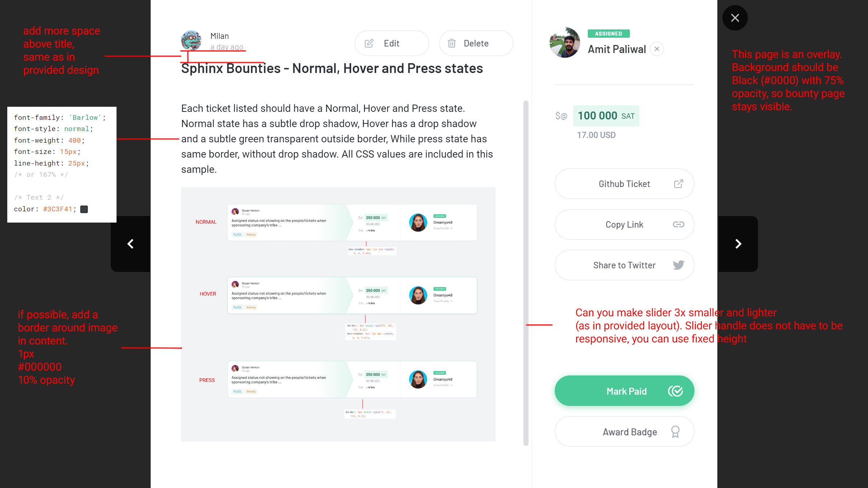Navigate to previous bounty with left chevron

[x=130, y=244]
